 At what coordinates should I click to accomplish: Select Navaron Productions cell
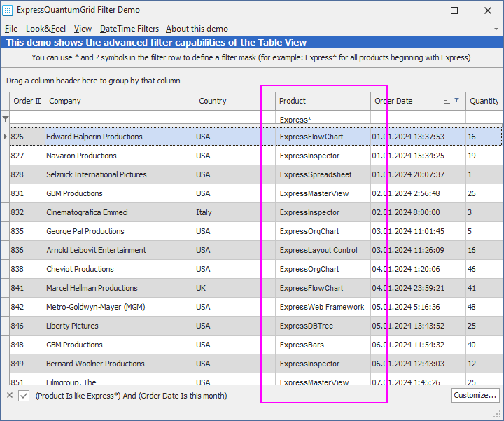pos(120,156)
